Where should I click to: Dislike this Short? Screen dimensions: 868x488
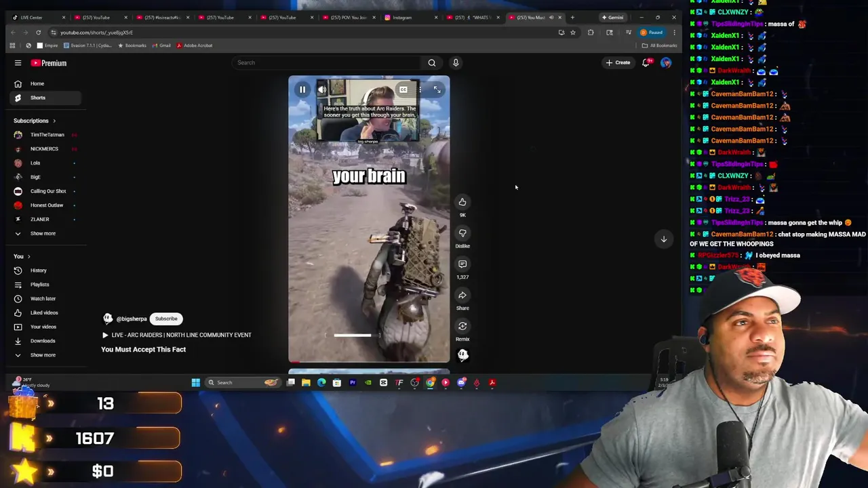pyautogui.click(x=462, y=233)
